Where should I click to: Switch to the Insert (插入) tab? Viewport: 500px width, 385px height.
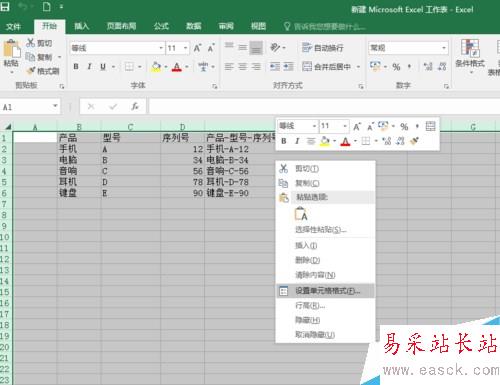tap(82, 26)
